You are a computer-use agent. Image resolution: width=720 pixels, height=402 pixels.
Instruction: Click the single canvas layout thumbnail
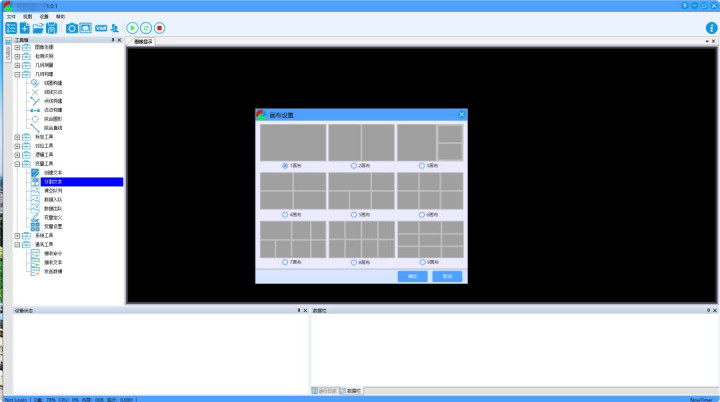point(293,142)
